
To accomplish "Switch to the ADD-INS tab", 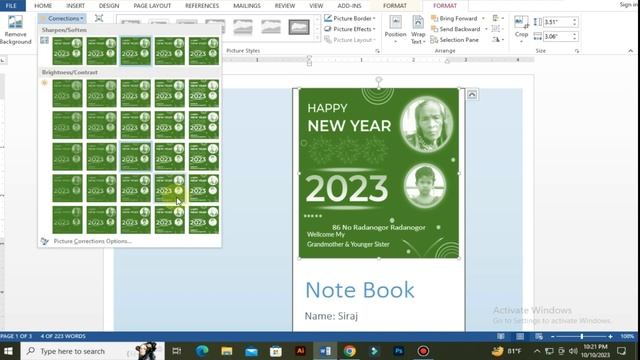I will [x=349, y=6].
